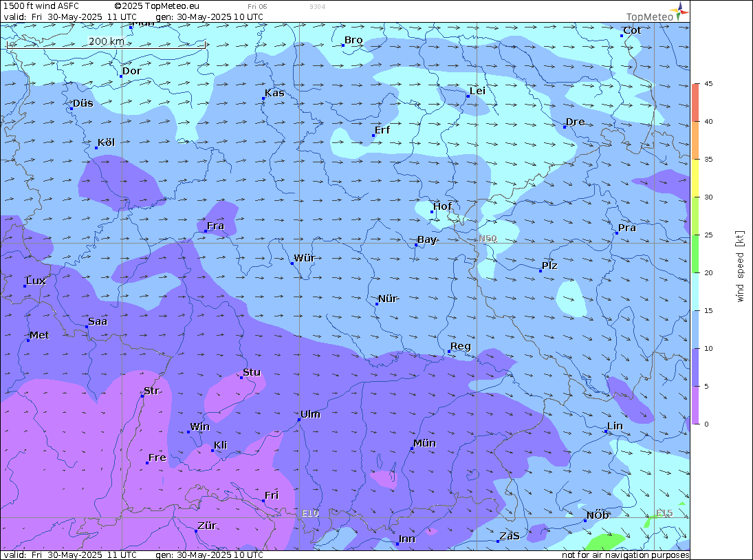Click the Bay city label
Viewport: 753px width, 560px height.
point(427,239)
